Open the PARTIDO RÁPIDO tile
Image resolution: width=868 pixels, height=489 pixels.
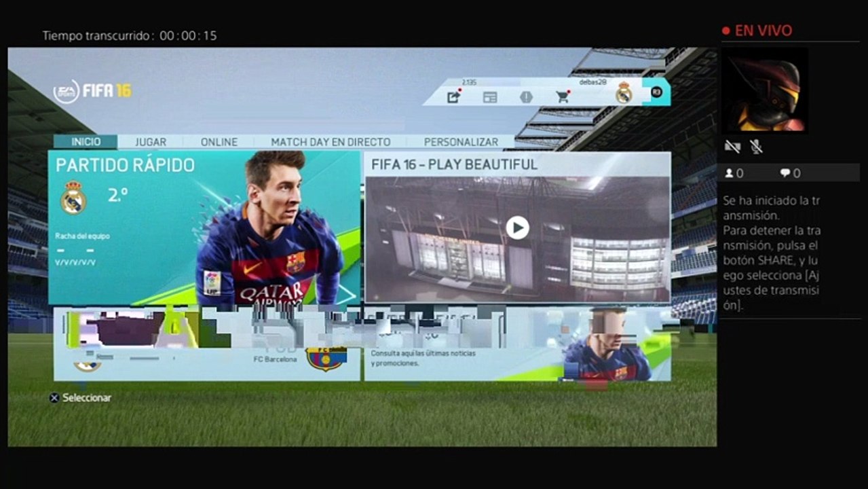(204, 228)
